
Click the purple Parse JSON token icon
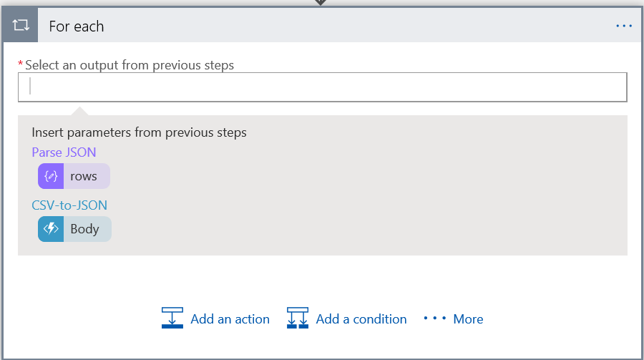pos(51,176)
